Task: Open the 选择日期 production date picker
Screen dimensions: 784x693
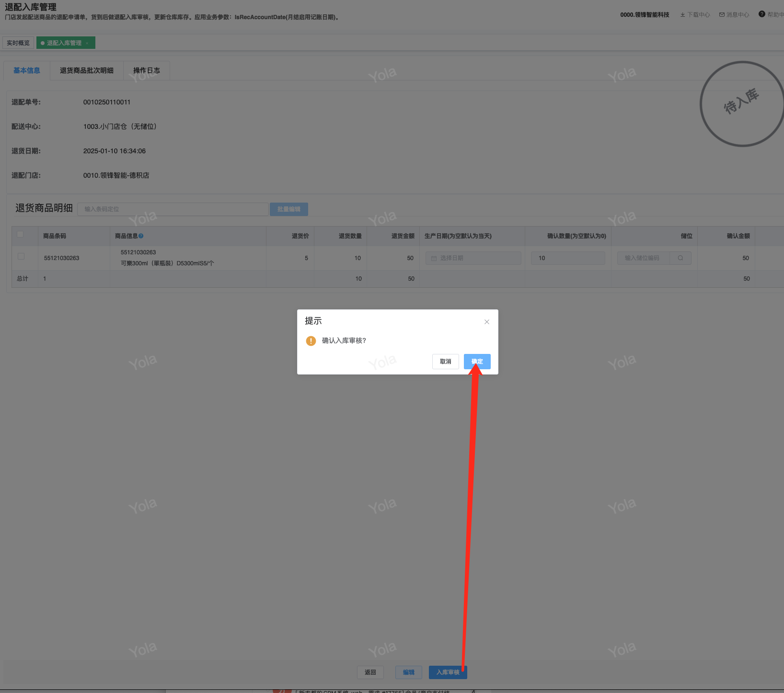Action: pos(473,258)
